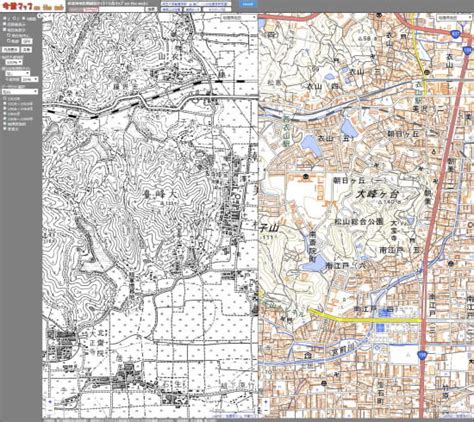Open the map selector dropdown on the right map
The width and height of the screenshot is (474, 422).
coord(455,17)
